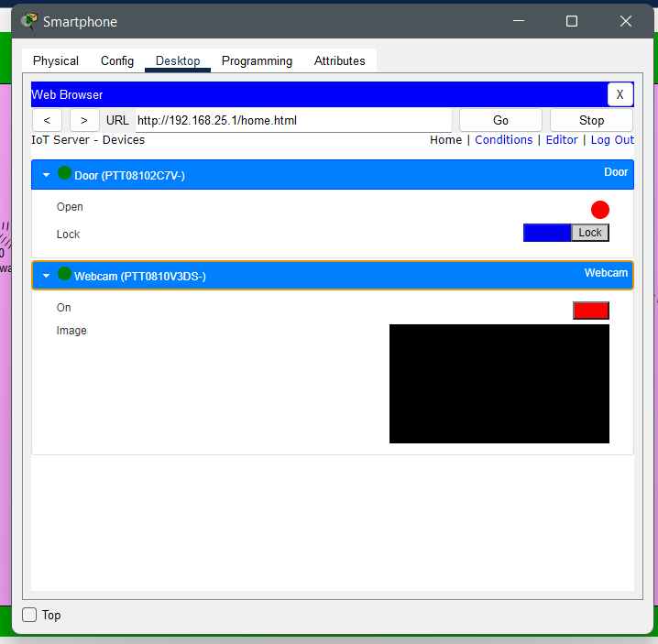Click the On label in Webcam panel
The width and height of the screenshot is (658, 644).
point(64,308)
